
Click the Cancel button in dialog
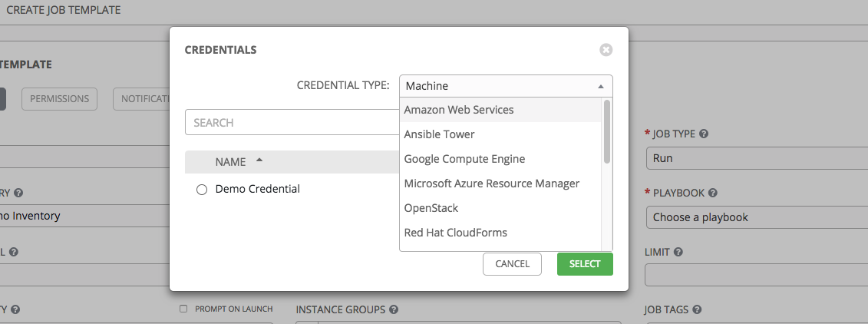point(512,264)
